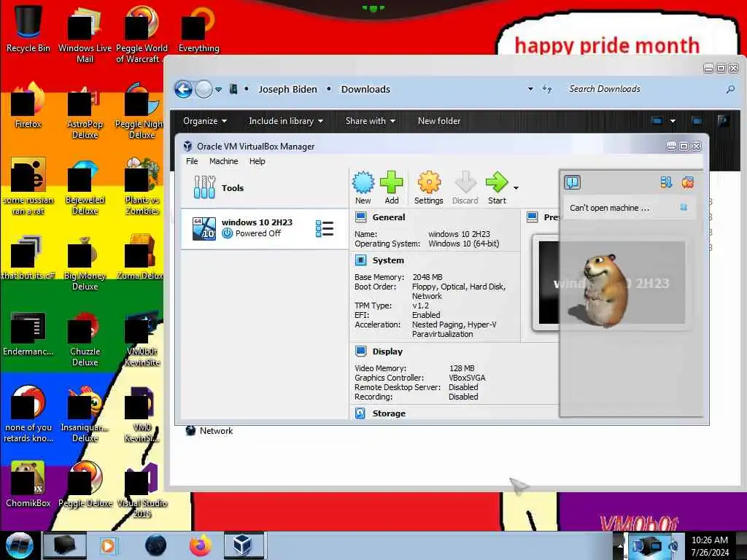Dismiss the Can't open machine notification
The height and width of the screenshot is (560, 747).
[x=684, y=208]
